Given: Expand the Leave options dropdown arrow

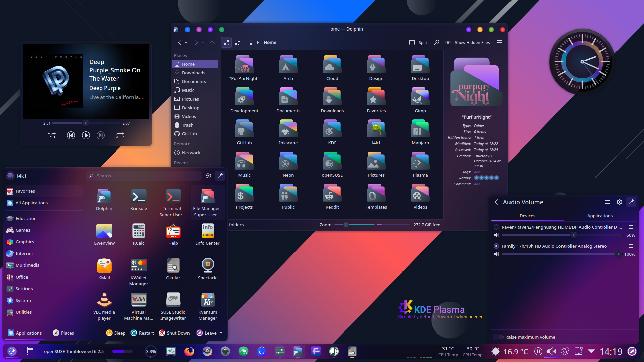Looking at the screenshot, I should [x=221, y=333].
